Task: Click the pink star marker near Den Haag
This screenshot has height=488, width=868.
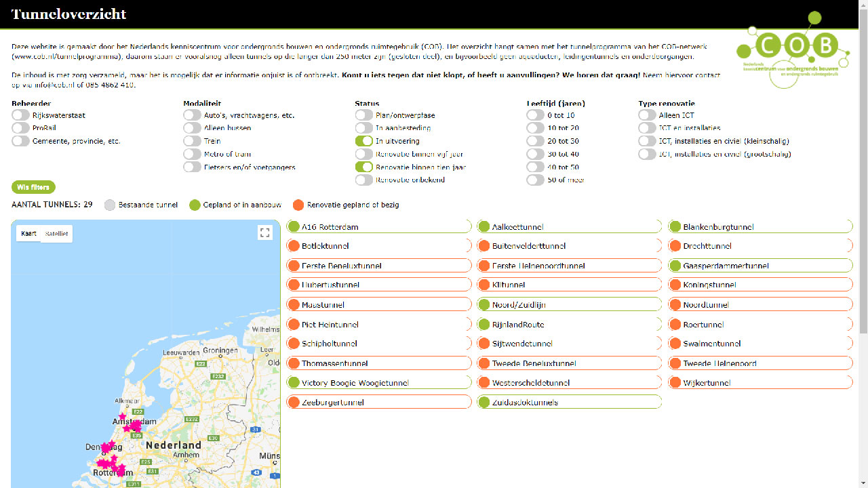Action: pos(106,448)
